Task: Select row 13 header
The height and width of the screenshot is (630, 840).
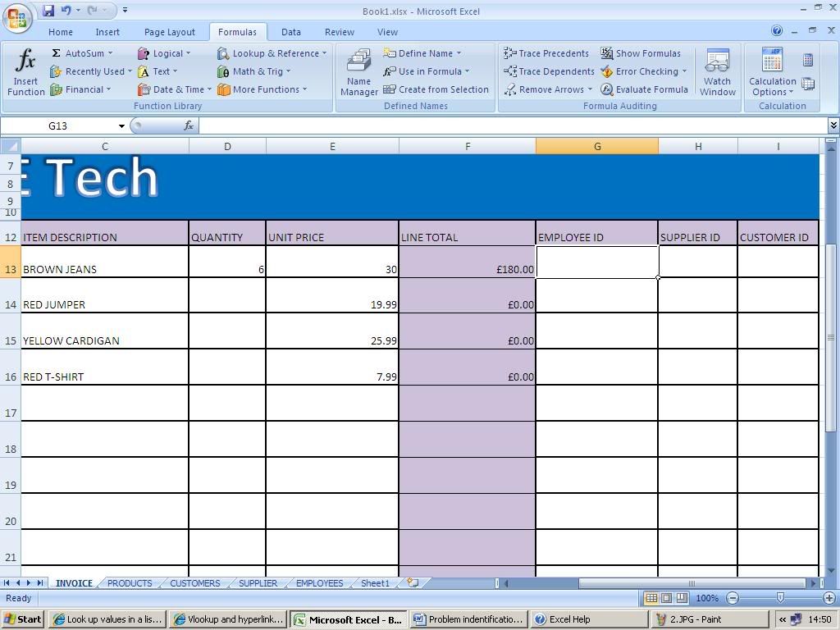Action: click(x=10, y=262)
